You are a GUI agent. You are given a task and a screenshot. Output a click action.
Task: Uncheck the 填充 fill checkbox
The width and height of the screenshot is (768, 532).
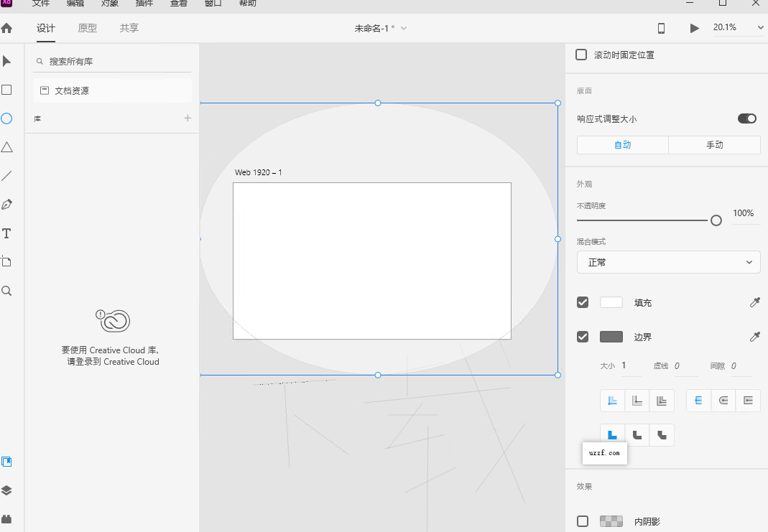(582, 302)
